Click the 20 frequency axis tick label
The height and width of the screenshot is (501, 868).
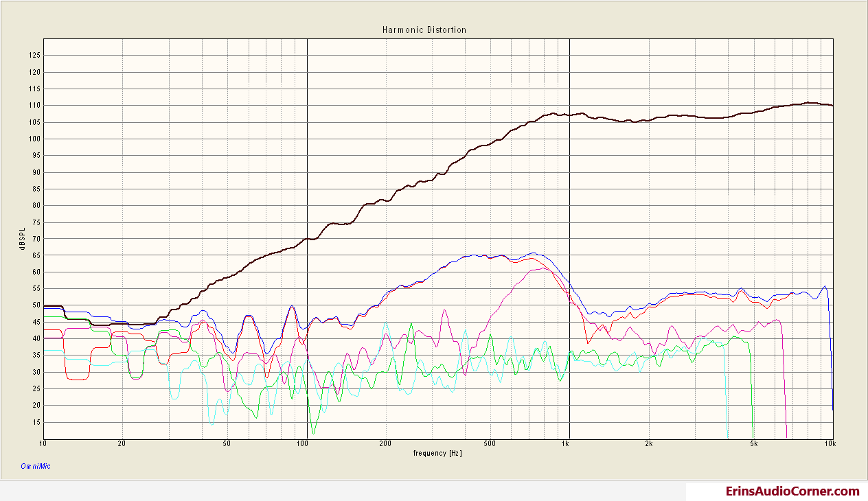(122, 444)
